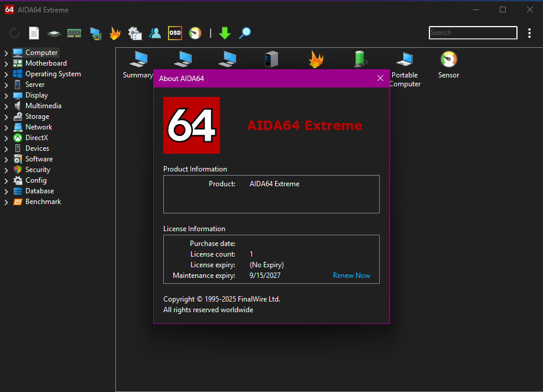Screen dimensions: 543x392
Task: Close the AIDA64 Extreme main window
Action: coord(530,9)
